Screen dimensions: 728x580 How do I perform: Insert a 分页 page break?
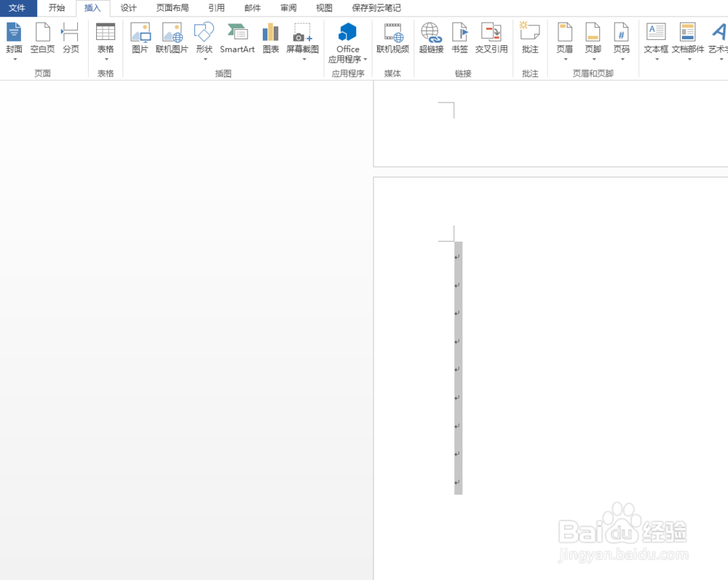pyautogui.click(x=71, y=39)
